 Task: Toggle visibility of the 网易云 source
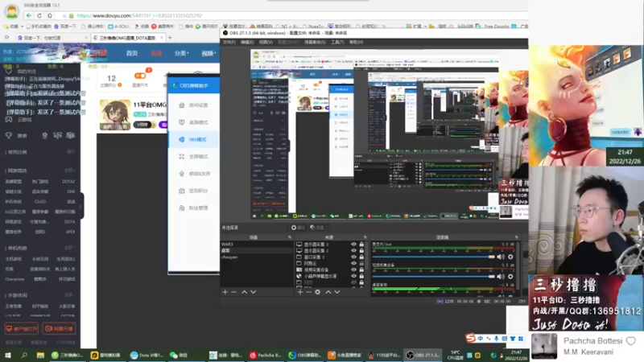tap(353, 263)
